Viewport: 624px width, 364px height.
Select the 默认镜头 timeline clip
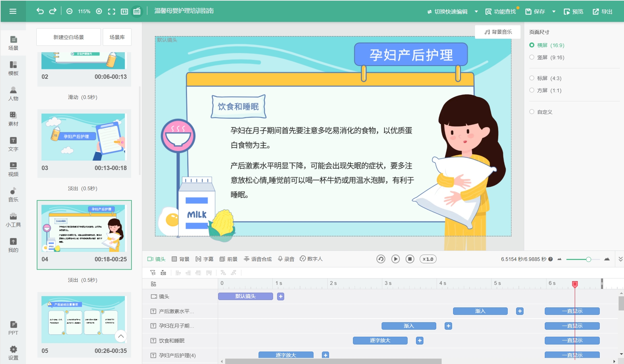pos(245,296)
